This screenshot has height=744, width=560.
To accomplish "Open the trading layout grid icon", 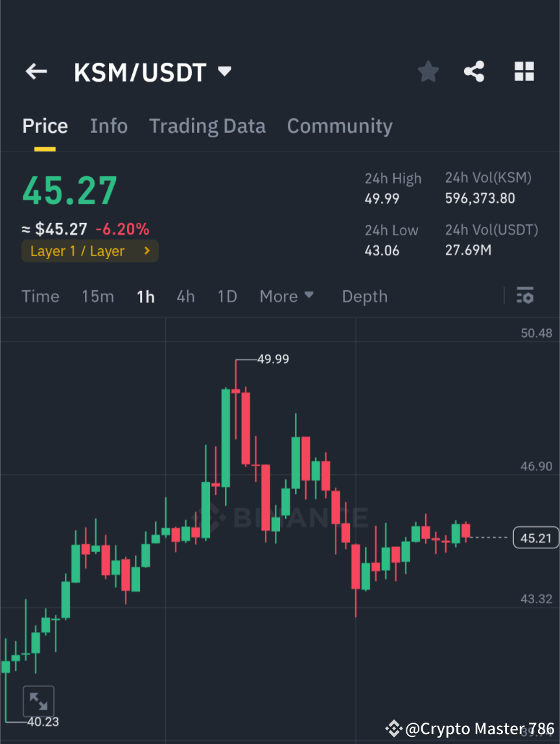I will click(524, 71).
